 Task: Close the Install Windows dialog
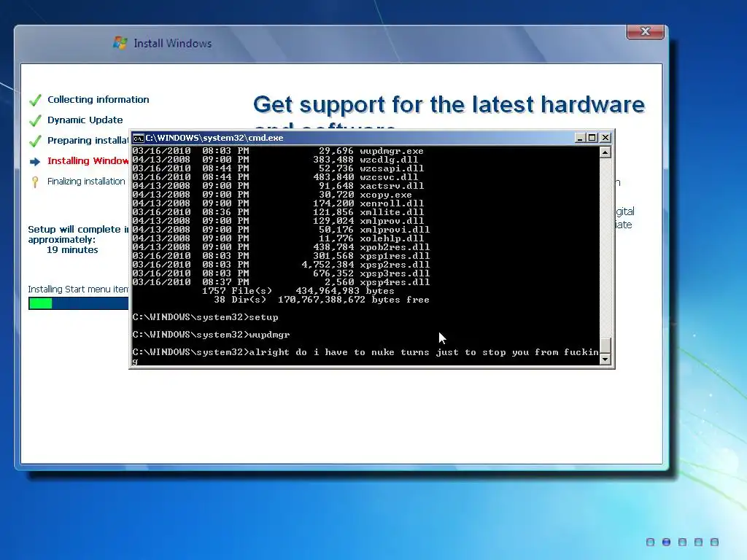(645, 31)
